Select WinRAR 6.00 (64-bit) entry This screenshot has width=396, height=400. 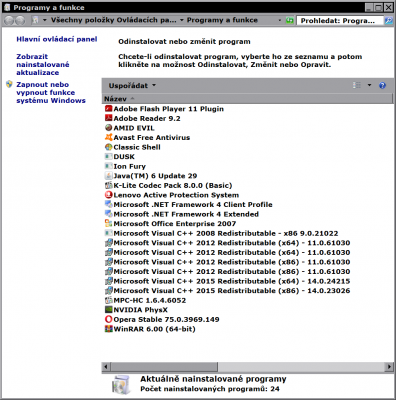150,329
